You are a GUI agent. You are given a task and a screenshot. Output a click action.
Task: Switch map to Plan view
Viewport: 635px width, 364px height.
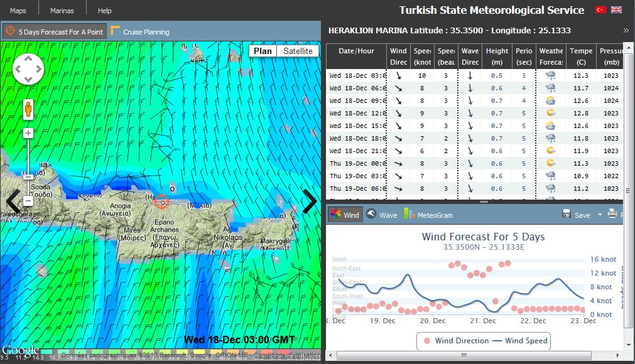[263, 51]
